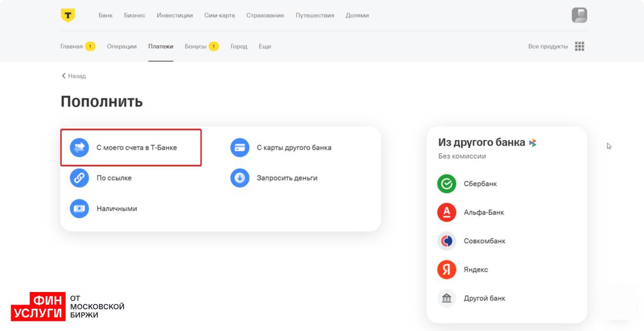Open Инвестиции in the top menu
Screen dimensions: 644x331
(175, 15)
